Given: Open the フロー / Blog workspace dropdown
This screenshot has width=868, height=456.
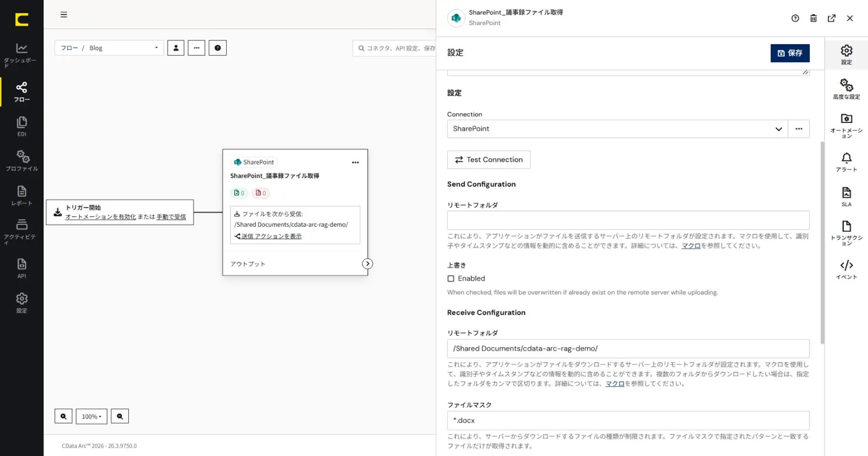Looking at the screenshot, I should tap(109, 48).
